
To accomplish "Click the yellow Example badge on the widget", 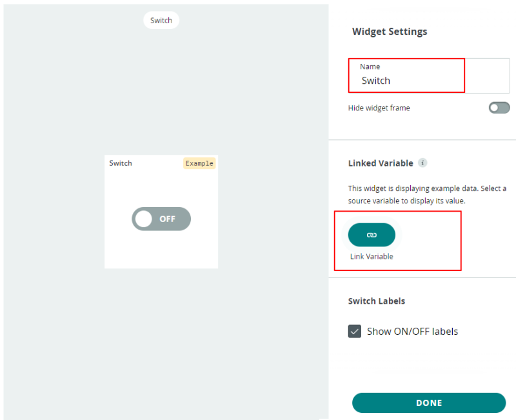I will point(199,163).
